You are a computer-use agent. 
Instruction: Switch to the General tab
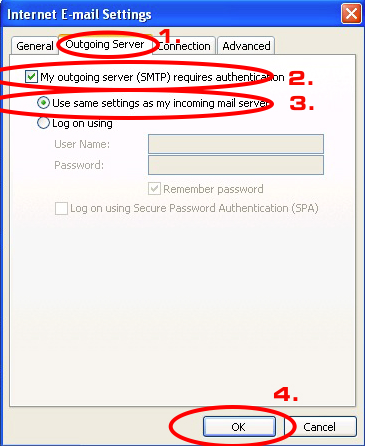(34, 46)
